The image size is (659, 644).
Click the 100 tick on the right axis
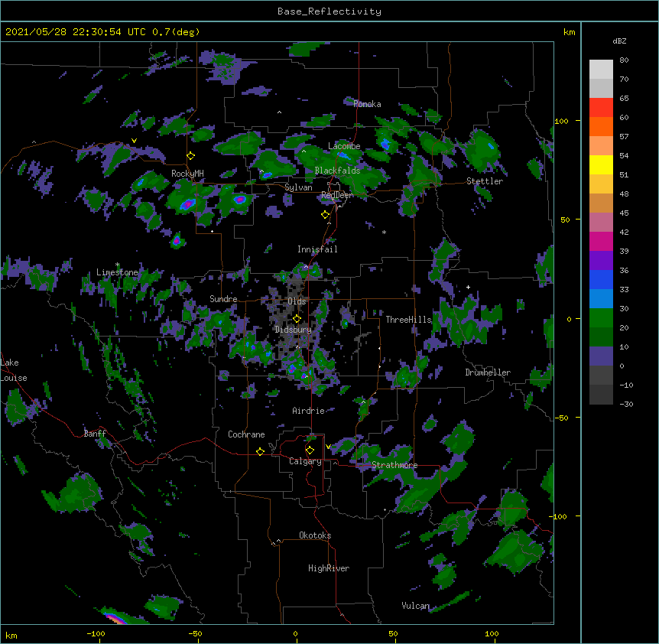click(561, 121)
